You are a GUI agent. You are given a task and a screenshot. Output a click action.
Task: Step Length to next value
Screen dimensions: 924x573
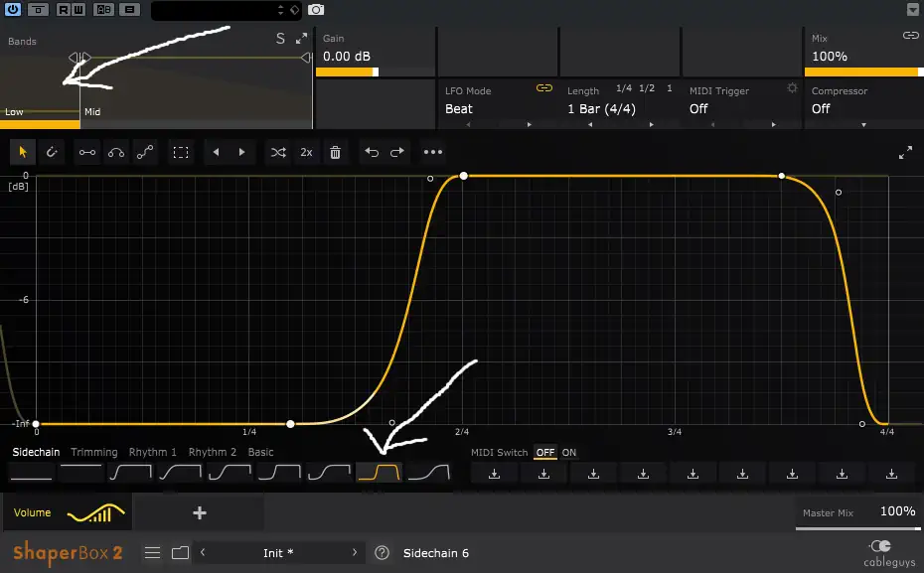(651, 124)
